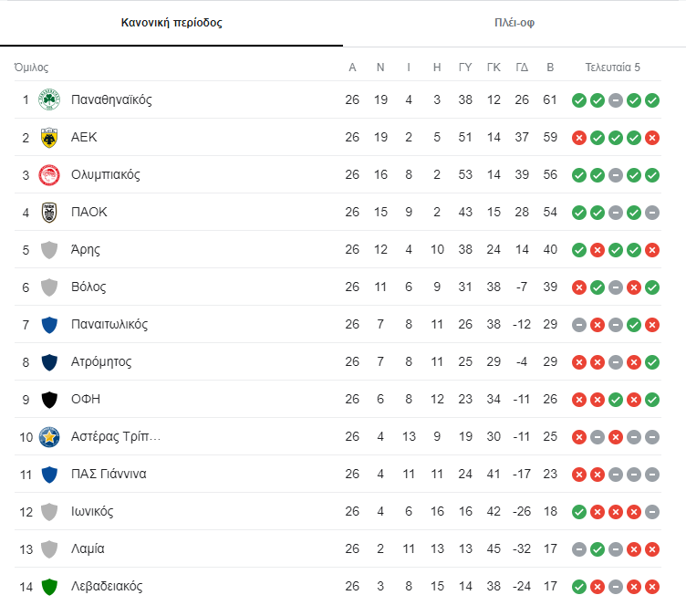Click the Λαμία team name
This screenshot has width=686, height=616.
[88, 549]
